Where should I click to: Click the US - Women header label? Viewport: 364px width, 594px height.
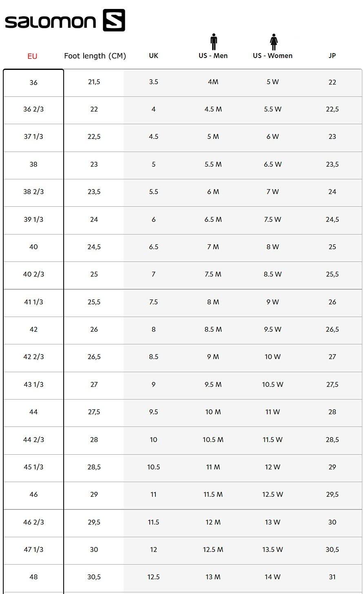(x=273, y=56)
